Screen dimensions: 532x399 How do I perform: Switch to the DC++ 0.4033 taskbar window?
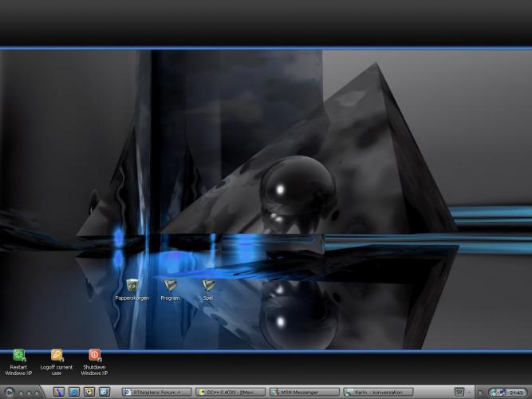(231, 392)
